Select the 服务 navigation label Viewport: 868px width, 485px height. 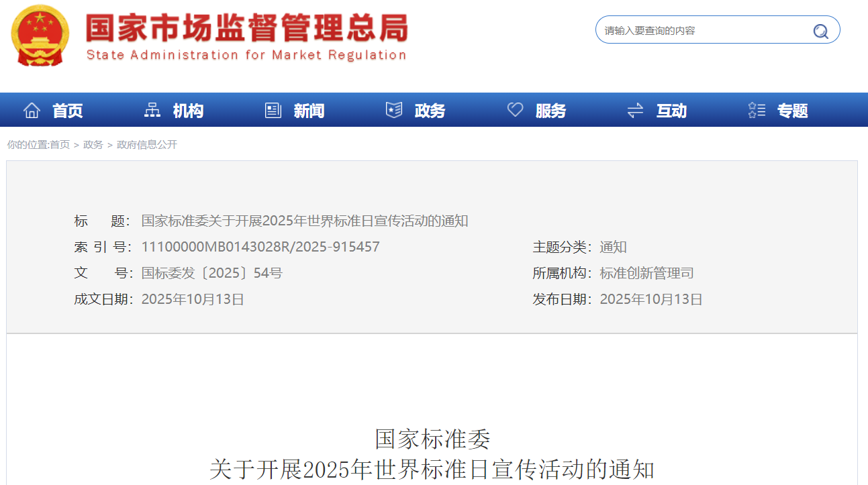tap(550, 111)
